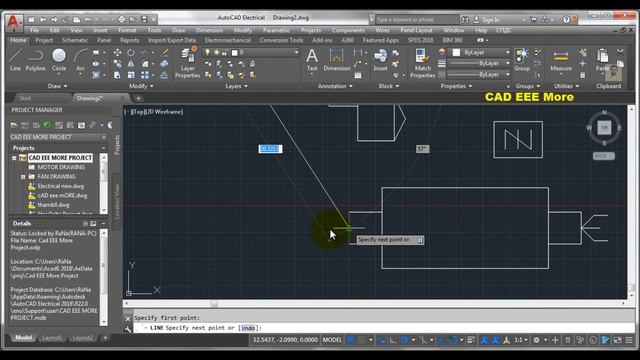The height and width of the screenshot is (360, 640).
Task: Click the Plot printer icon in quick access
Action: [122, 19]
